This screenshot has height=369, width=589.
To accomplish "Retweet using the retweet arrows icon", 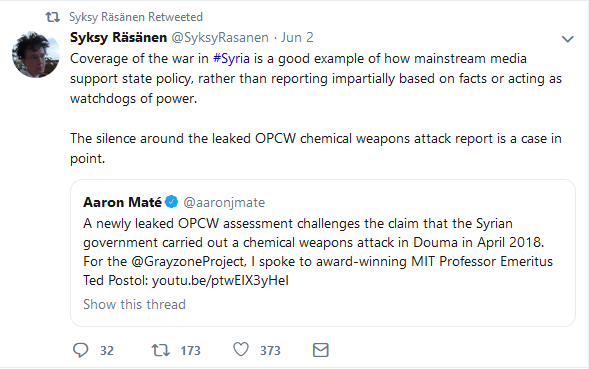I will (161, 350).
